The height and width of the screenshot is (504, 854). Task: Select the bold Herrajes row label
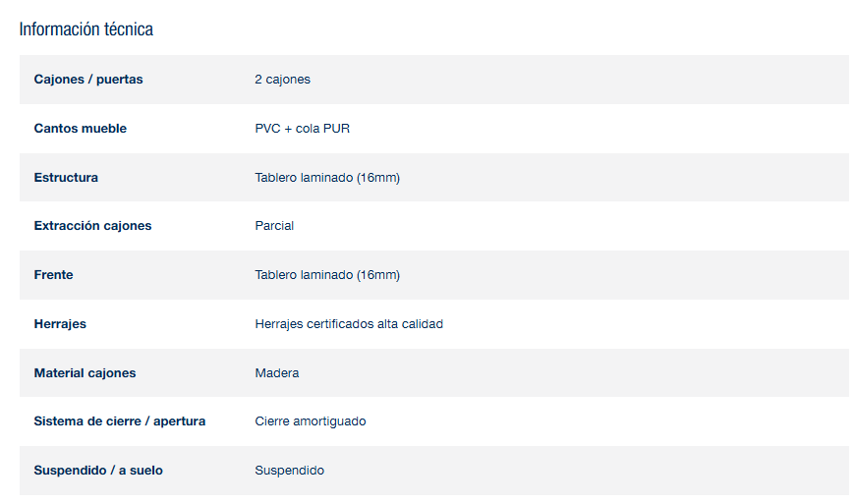[60, 324]
